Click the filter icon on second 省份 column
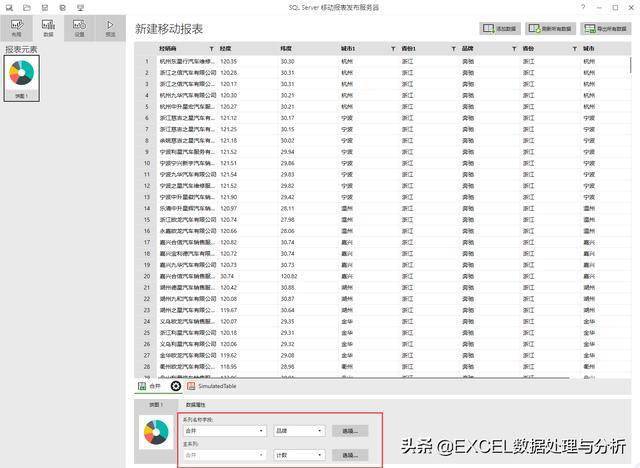640x468 pixels. tap(574, 49)
